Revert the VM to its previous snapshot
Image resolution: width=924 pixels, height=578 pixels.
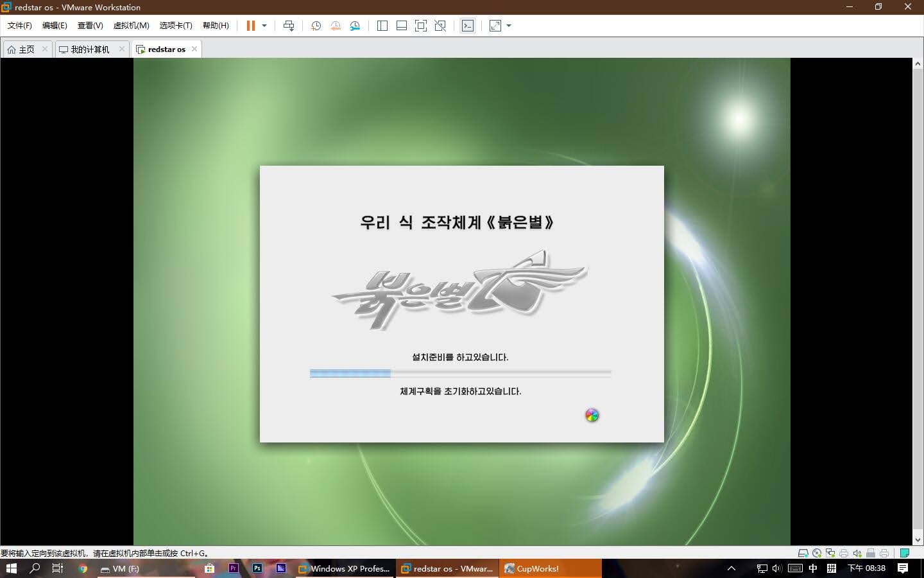(336, 26)
